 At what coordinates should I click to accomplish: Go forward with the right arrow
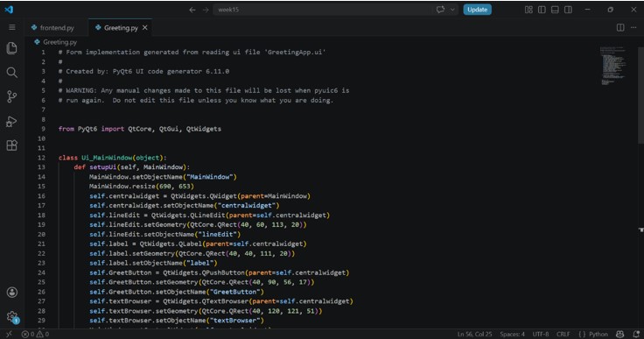206,10
